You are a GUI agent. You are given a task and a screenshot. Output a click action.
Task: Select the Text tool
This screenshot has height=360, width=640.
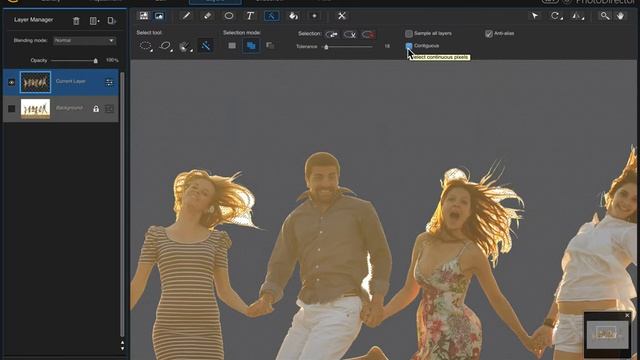tap(250, 16)
